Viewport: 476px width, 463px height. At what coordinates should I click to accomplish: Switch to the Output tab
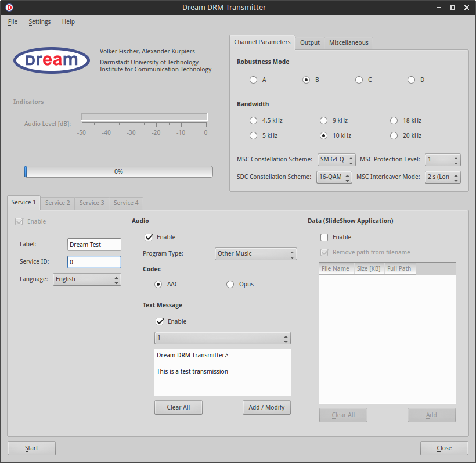309,42
